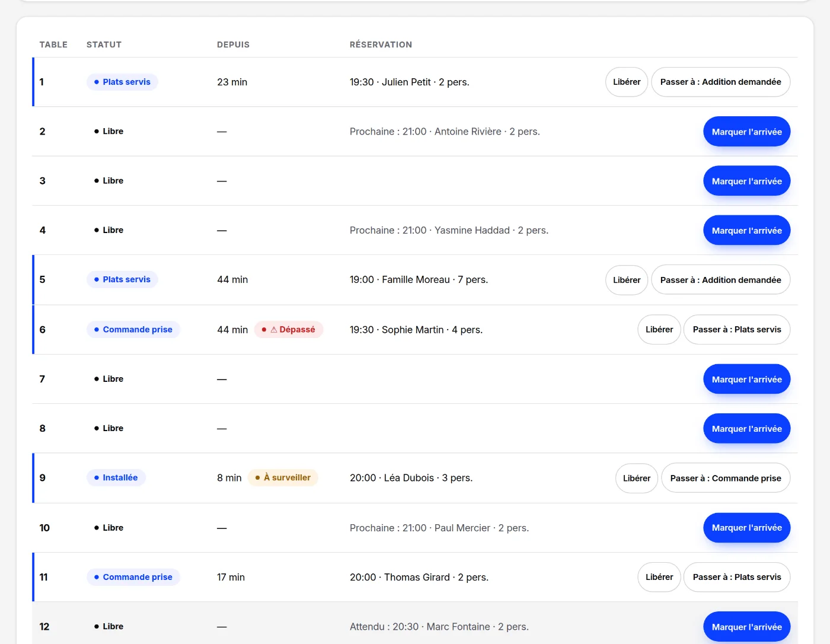Mark arrival for table 7
The width and height of the screenshot is (830, 644).
click(x=747, y=379)
